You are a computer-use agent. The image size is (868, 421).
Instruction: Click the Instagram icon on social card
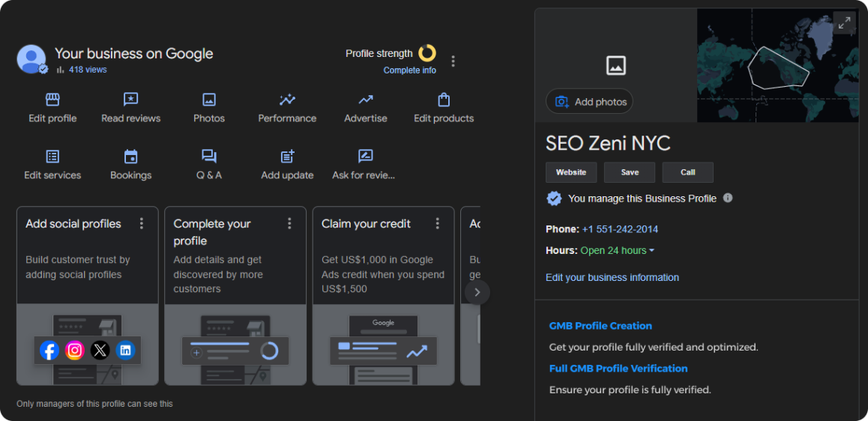75,350
